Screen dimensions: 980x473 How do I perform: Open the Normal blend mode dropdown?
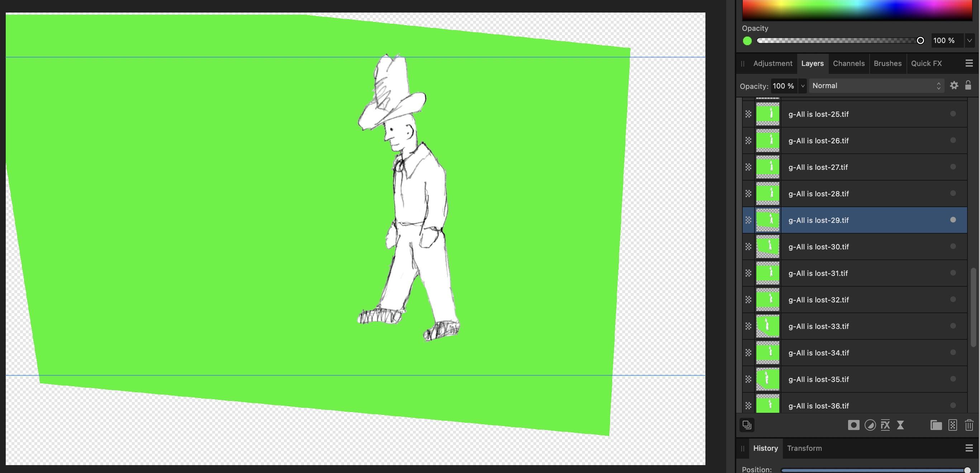[x=876, y=86]
